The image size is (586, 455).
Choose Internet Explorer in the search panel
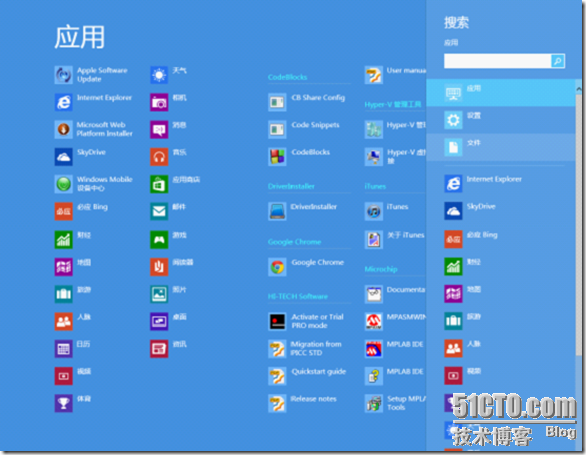(484, 184)
